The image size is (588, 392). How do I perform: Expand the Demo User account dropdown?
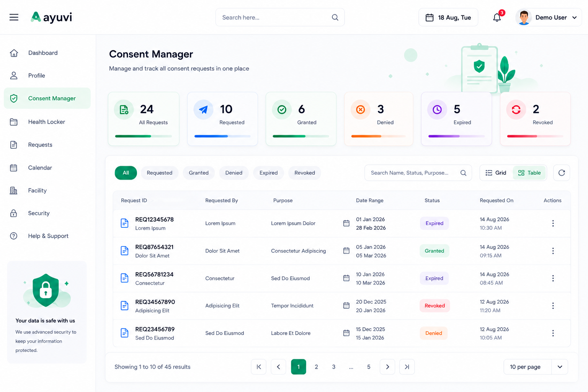point(549,17)
